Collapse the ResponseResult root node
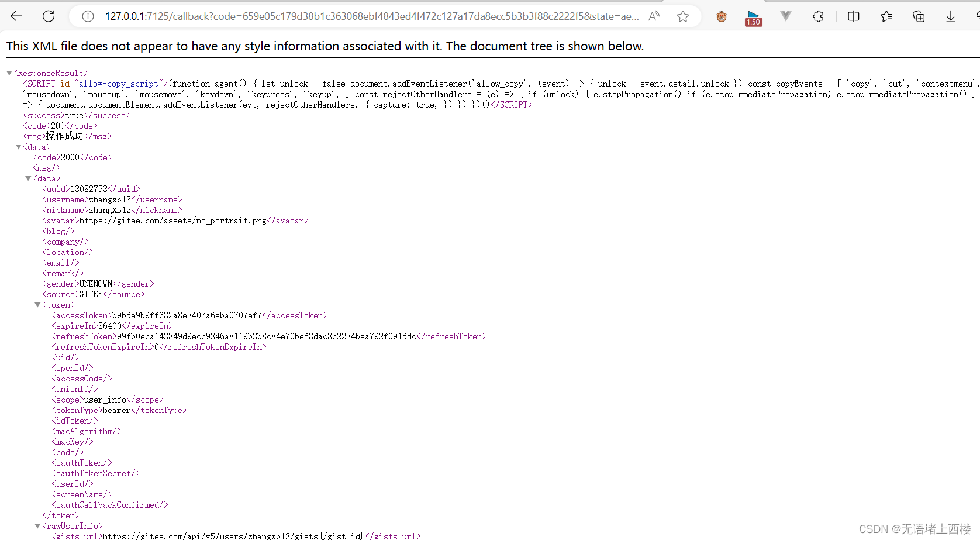 [x=9, y=73]
